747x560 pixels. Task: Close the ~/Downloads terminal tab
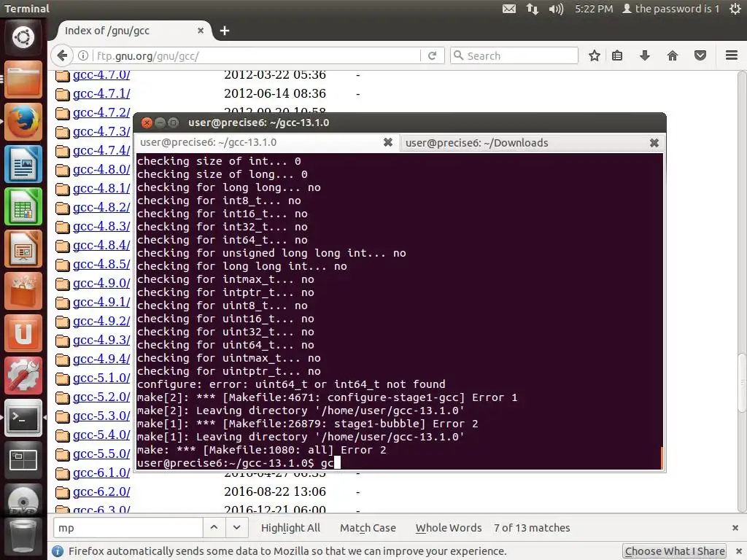[654, 143]
